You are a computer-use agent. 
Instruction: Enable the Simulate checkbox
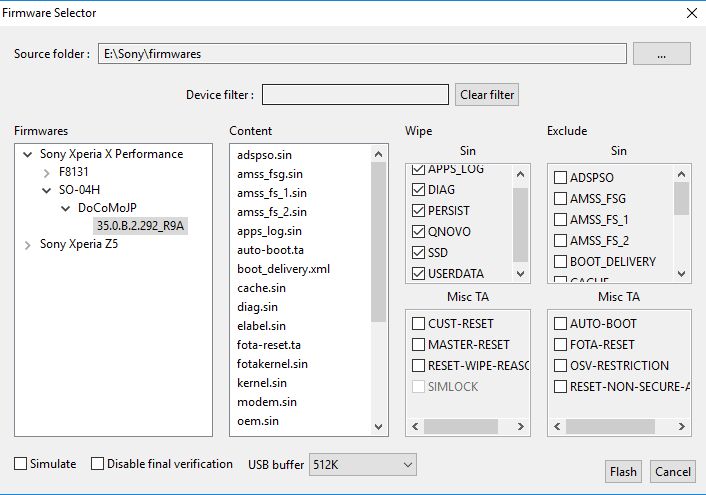point(21,464)
